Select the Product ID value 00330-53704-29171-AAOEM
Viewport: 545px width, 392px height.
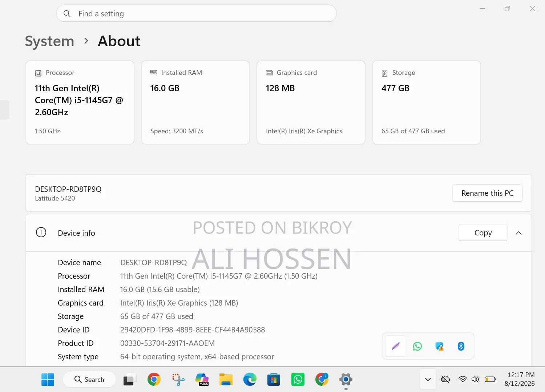(167, 343)
